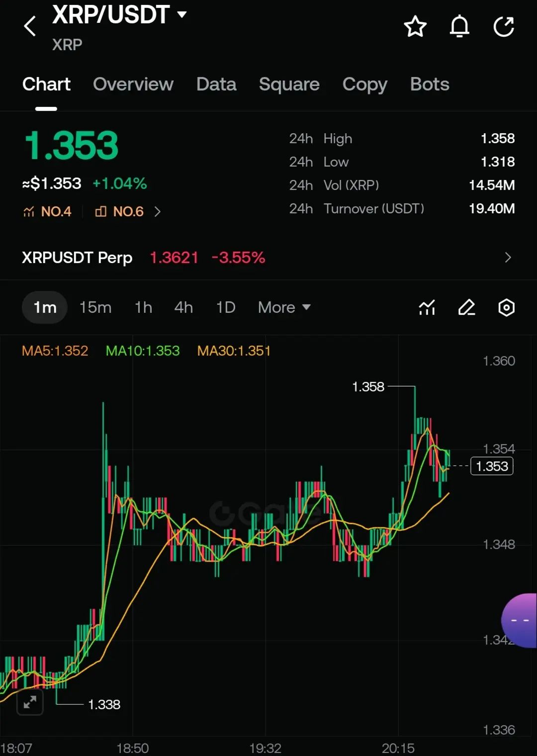Select the 1D timeframe
Viewport: 537px width, 756px height.
click(226, 307)
